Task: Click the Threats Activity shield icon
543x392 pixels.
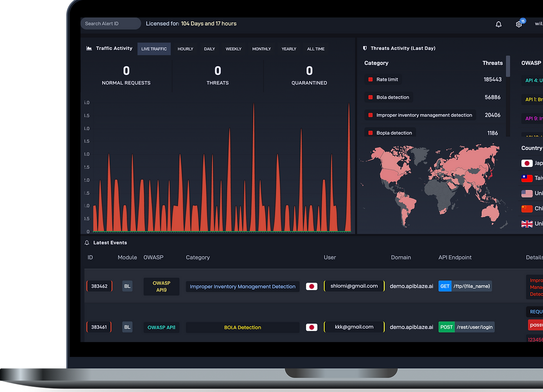Action: 365,48
